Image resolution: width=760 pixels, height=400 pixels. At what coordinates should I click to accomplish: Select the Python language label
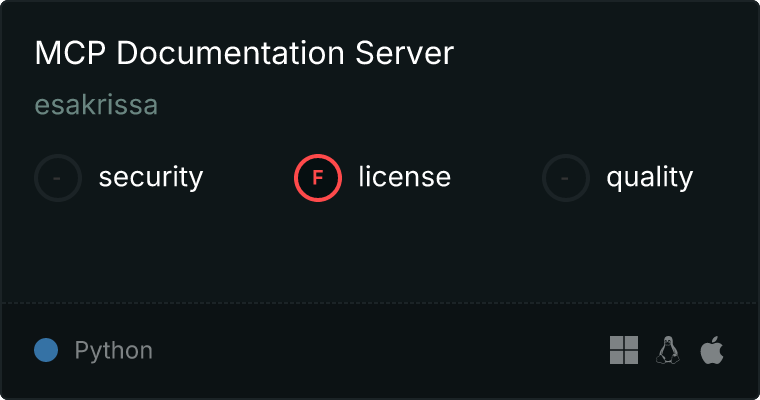pyautogui.click(x=113, y=351)
